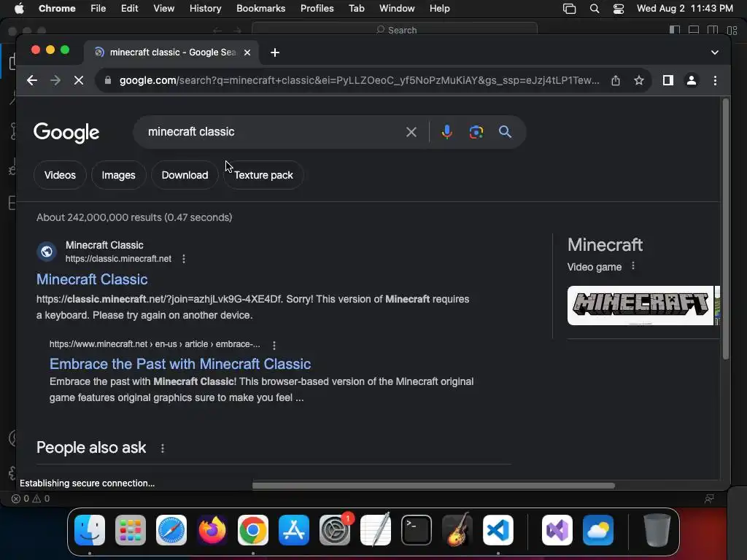Filter results by Images

pyautogui.click(x=119, y=175)
